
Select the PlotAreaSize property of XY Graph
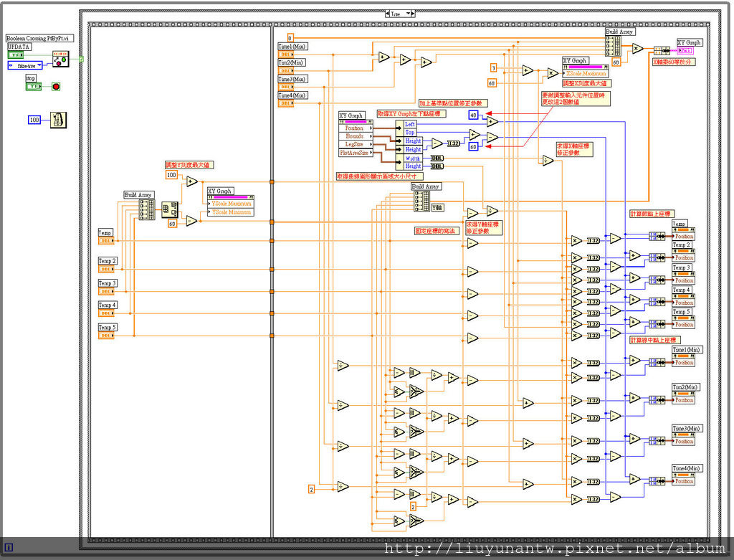356,153
